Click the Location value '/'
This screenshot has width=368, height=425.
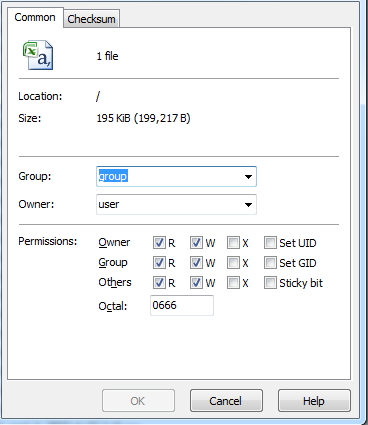(x=98, y=96)
